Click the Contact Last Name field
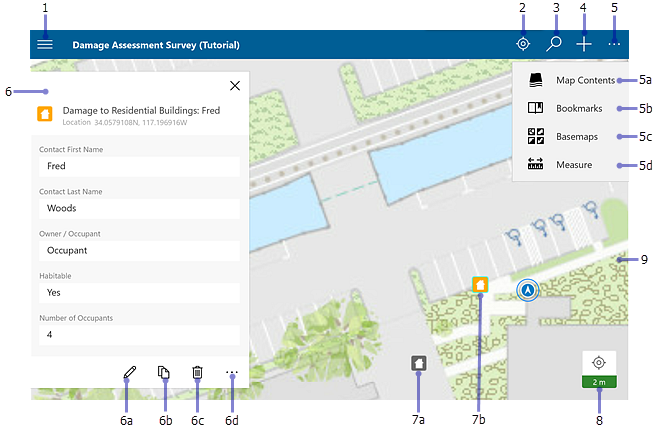The height and width of the screenshot is (430, 659). [x=139, y=209]
